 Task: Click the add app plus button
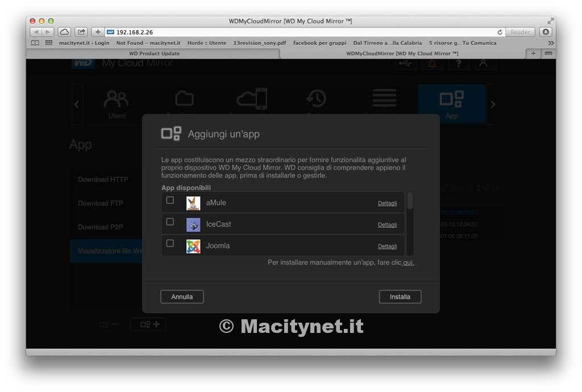pos(148,324)
